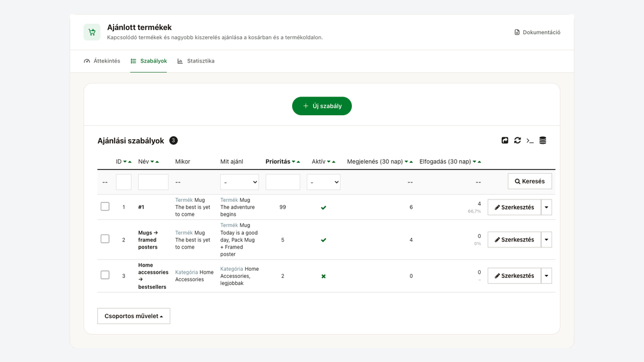Click the export icon above the rules table
The image size is (644, 362).
point(505,140)
